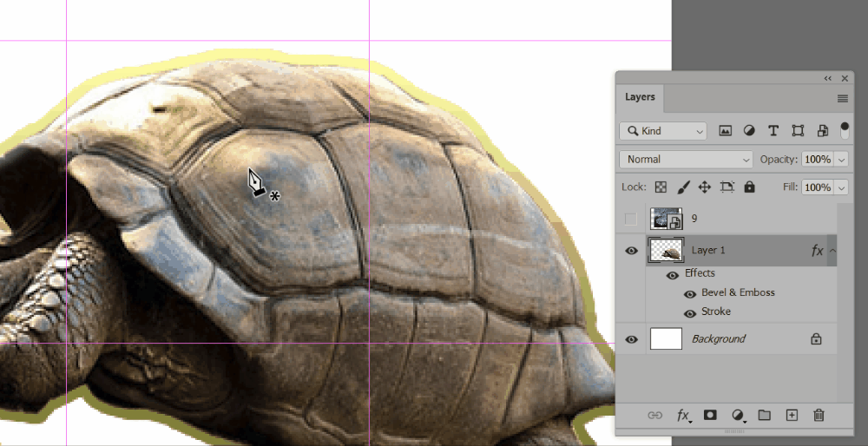Image resolution: width=868 pixels, height=446 pixels.
Task: Filter for type layers icon
Action: 773,131
